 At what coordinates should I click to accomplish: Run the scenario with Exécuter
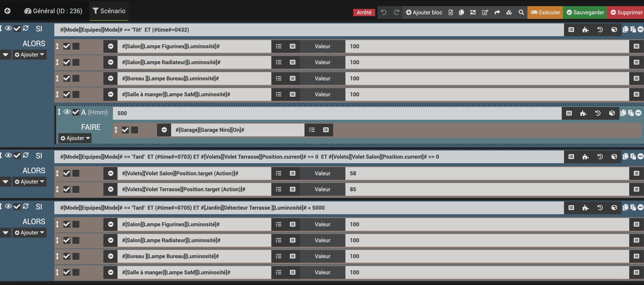[545, 12]
